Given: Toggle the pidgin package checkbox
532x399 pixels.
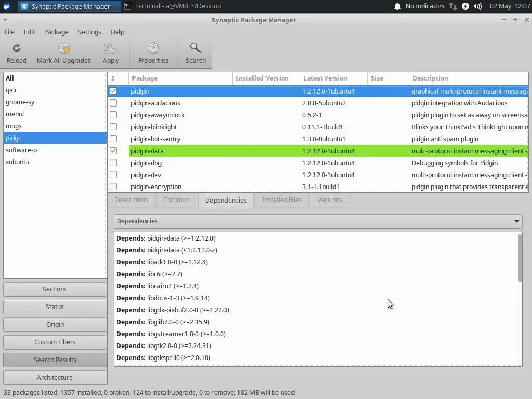Looking at the screenshot, I should (113, 91).
